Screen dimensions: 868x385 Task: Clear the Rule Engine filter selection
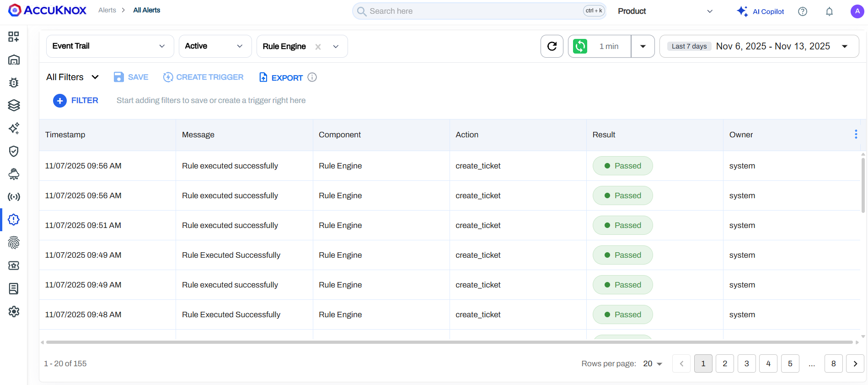click(x=318, y=47)
